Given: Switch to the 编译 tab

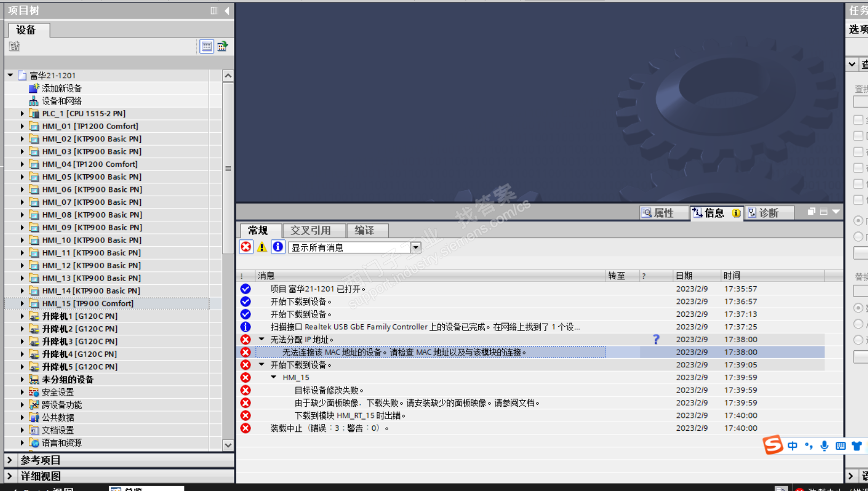Looking at the screenshot, I should point(367,230).
